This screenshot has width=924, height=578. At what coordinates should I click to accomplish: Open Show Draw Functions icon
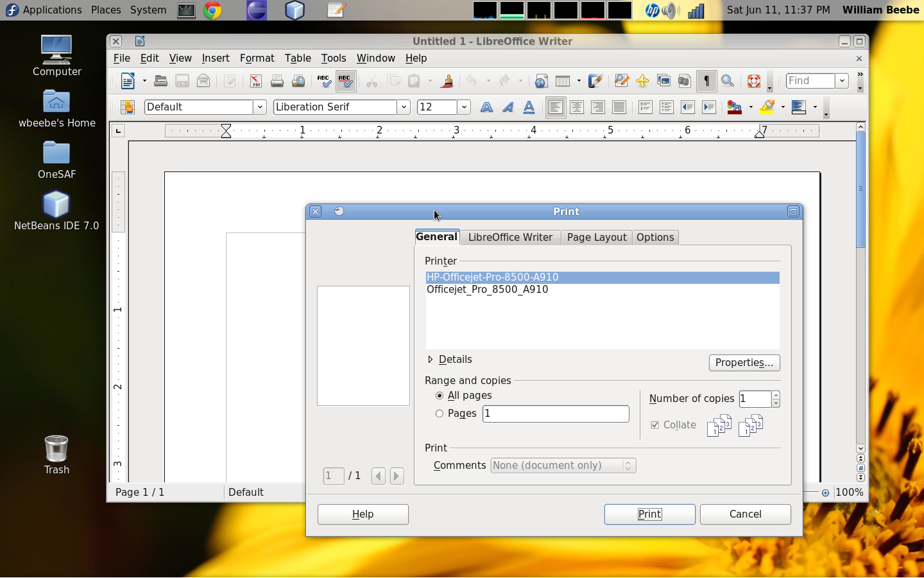tap(595, 81)
